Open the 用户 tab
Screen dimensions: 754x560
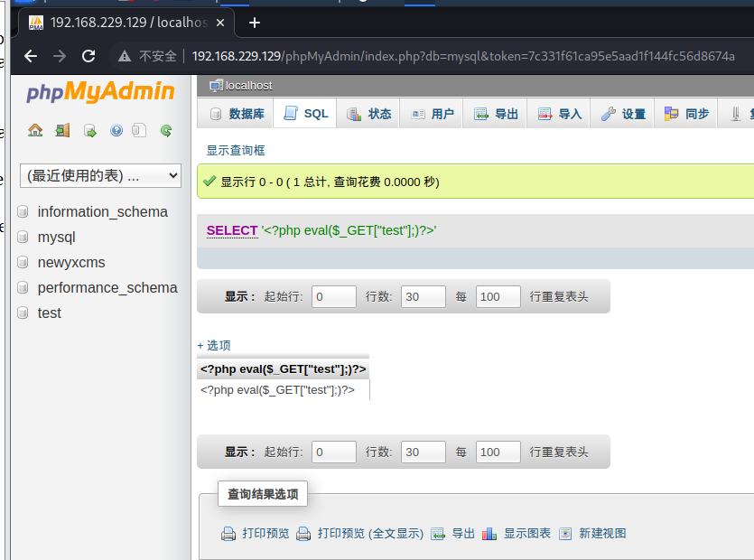point(432,114)
